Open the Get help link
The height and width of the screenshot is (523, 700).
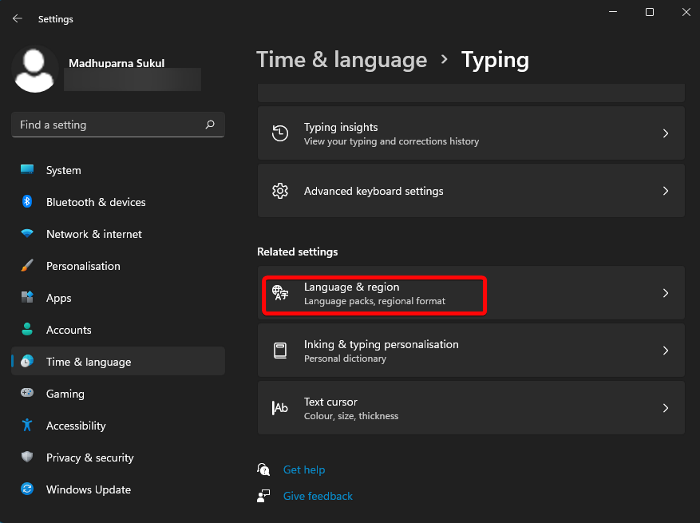click(304, 470)
